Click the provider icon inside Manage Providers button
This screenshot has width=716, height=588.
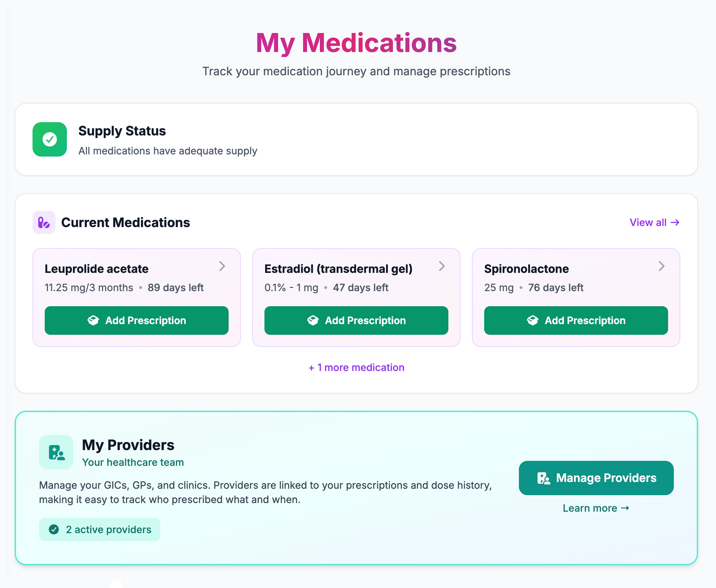(x=543, y=478)
